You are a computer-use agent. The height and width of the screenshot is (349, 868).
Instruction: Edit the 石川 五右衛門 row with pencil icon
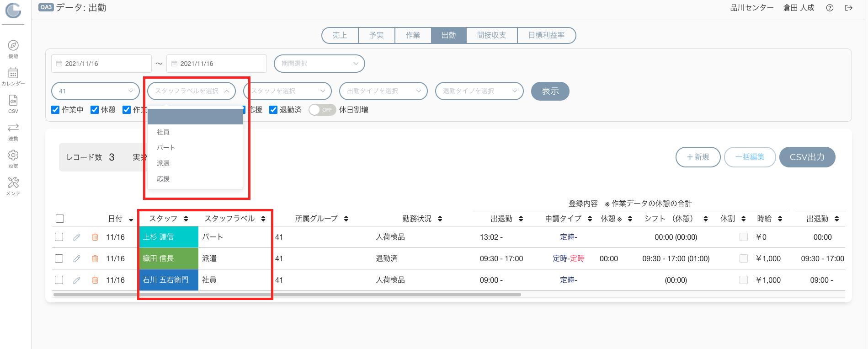point(77,280)
